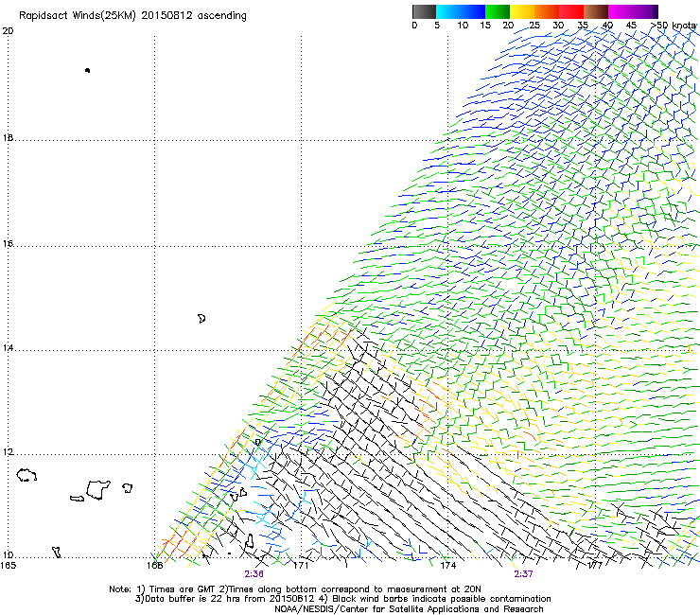This screenshot has height=615, width=700.
Task: Click the longitude axis label '168'
Action: pos(154,566)
